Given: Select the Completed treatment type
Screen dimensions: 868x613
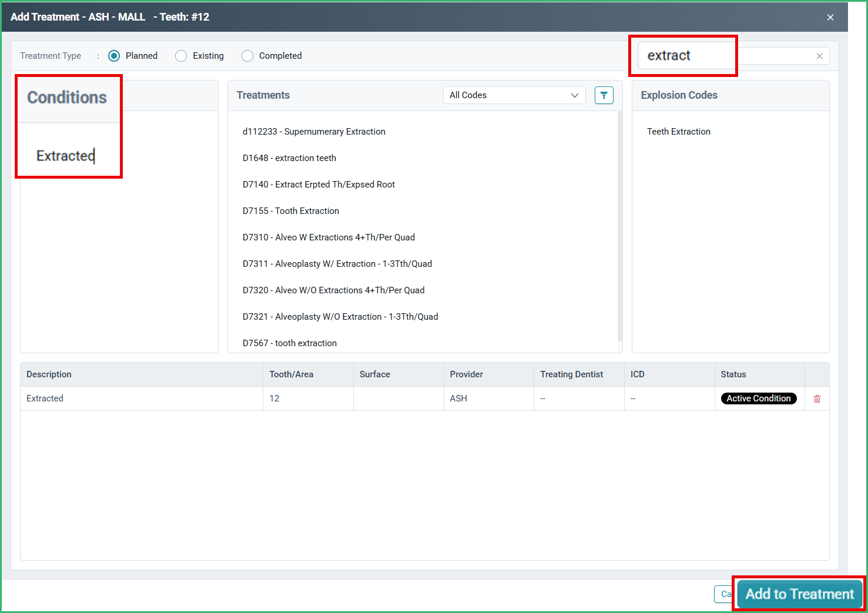Looking at the screenshot, I should point(247,56).
